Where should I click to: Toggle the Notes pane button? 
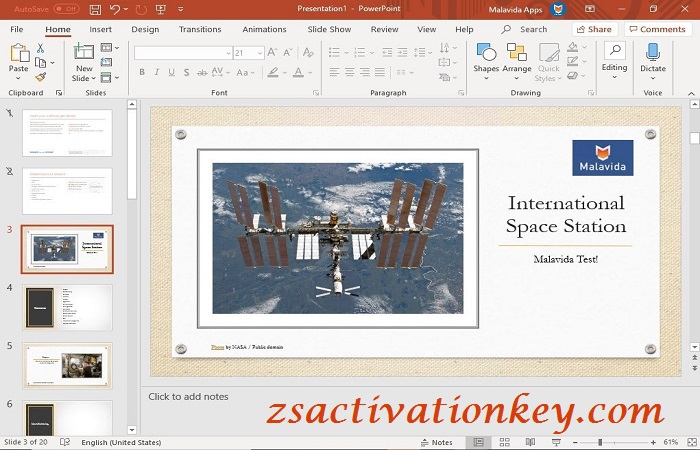[436, 442]
